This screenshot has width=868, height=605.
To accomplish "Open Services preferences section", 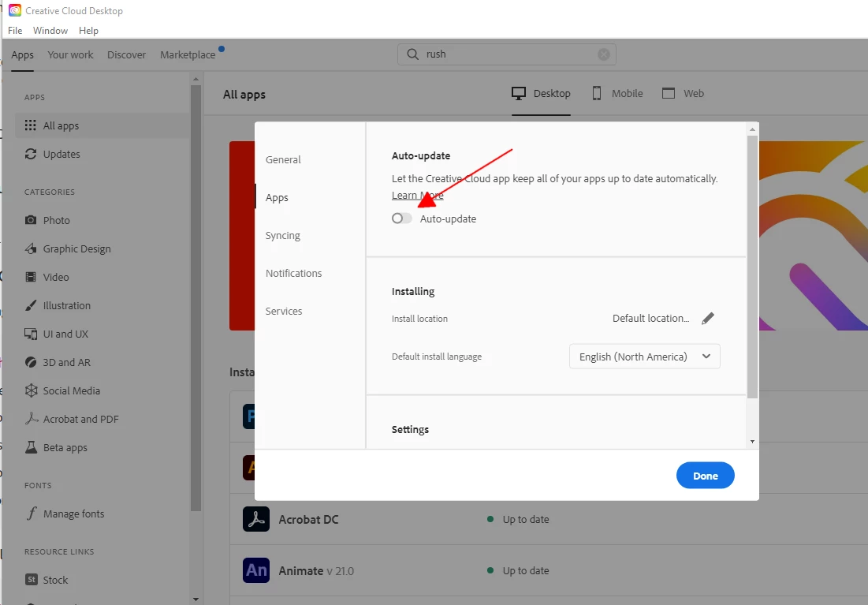I will (x=284, y=311).
